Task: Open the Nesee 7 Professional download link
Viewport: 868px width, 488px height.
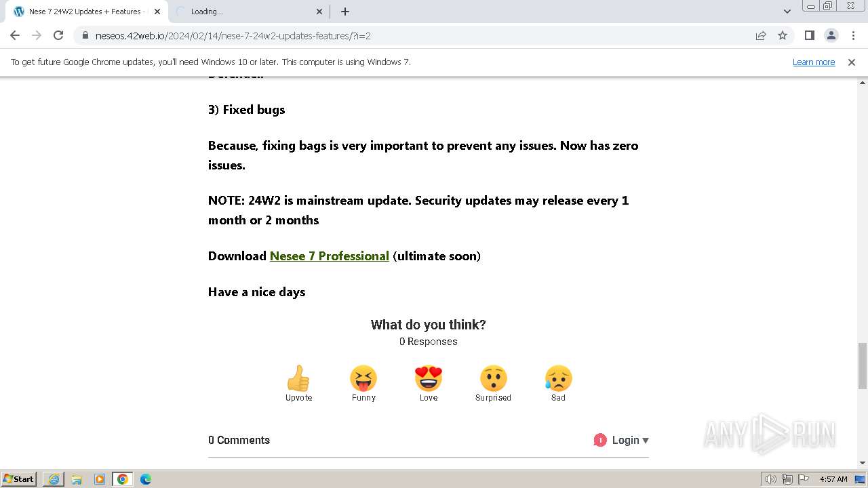Action: pos(330,256)
